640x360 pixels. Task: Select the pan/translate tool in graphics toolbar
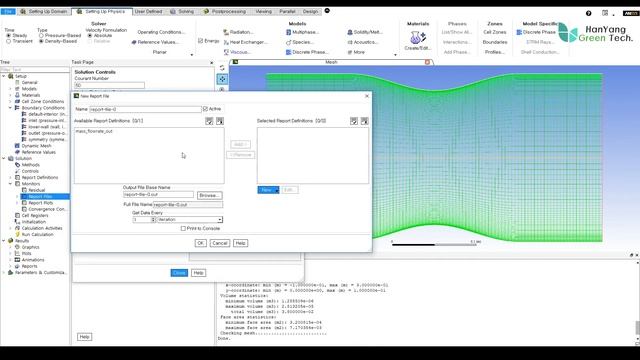click(222, 79)
